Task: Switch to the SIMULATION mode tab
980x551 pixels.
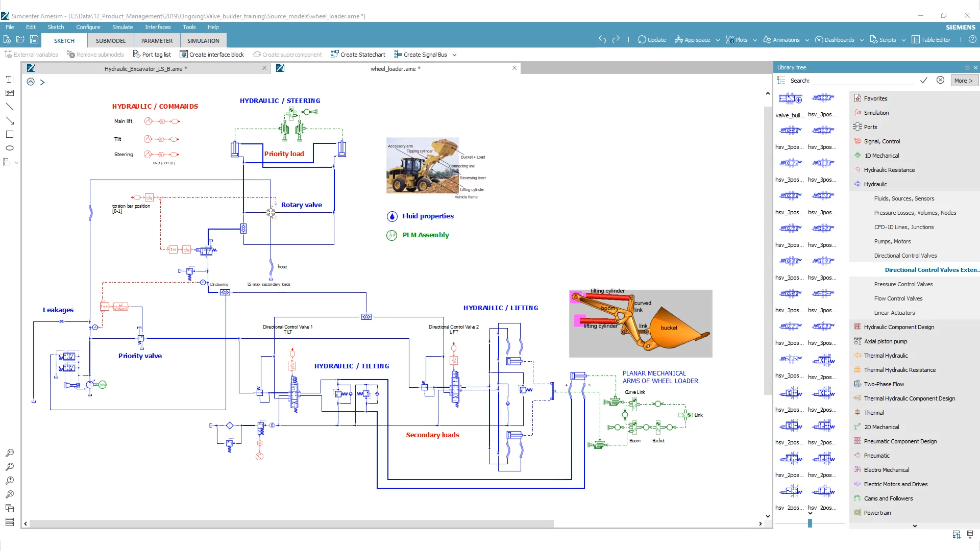Action: coord(203,40)
